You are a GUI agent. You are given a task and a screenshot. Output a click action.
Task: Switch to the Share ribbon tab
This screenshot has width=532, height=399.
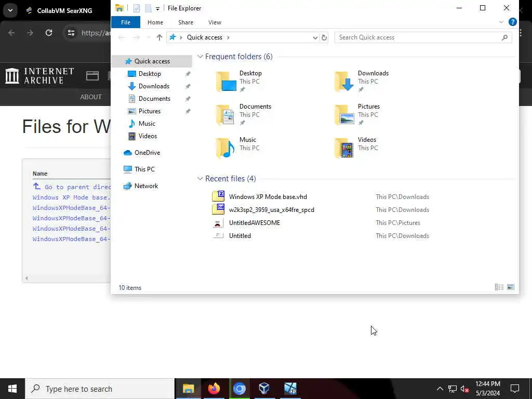pyautogui.click(x=185, y=22)
